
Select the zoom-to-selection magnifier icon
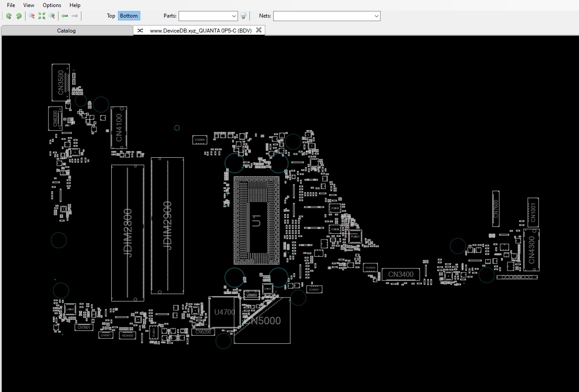[52, 16]
